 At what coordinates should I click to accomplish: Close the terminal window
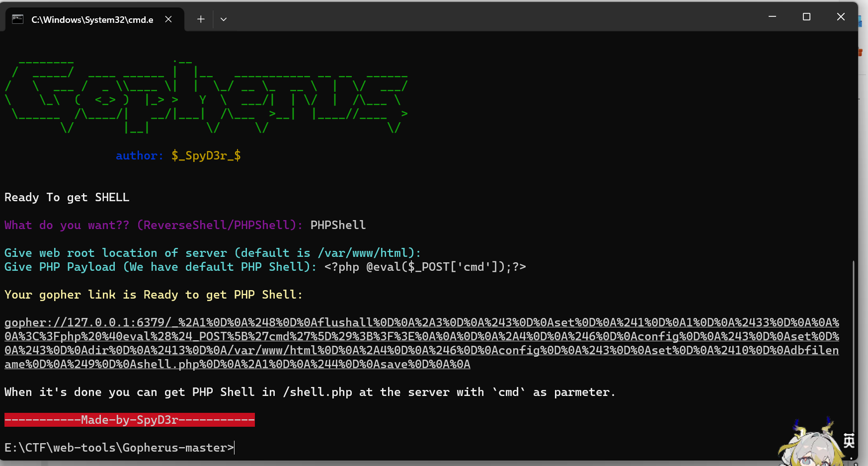click(x=841, y=17)
